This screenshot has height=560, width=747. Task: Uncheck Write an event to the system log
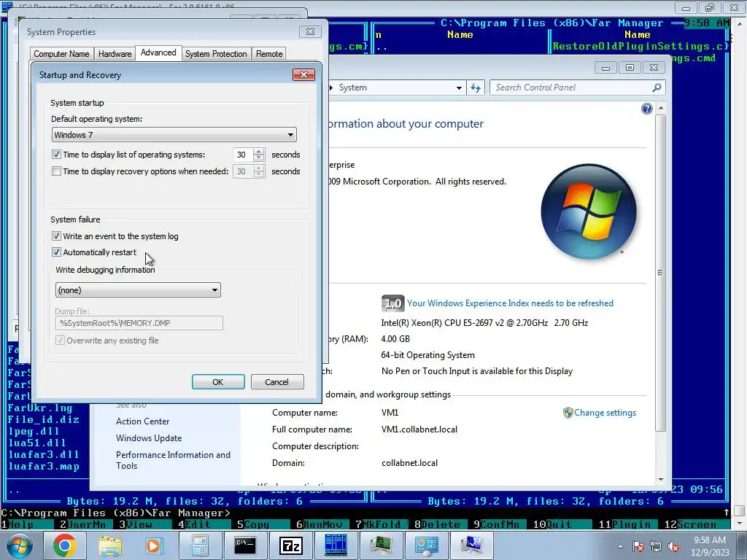pyautogui.click(x=56, y=236)
